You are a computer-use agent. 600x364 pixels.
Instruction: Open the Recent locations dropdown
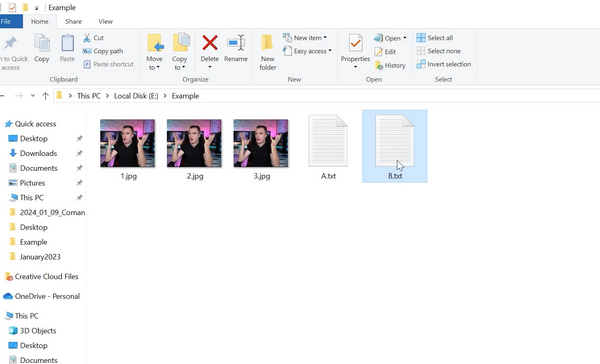click(33, 96)
